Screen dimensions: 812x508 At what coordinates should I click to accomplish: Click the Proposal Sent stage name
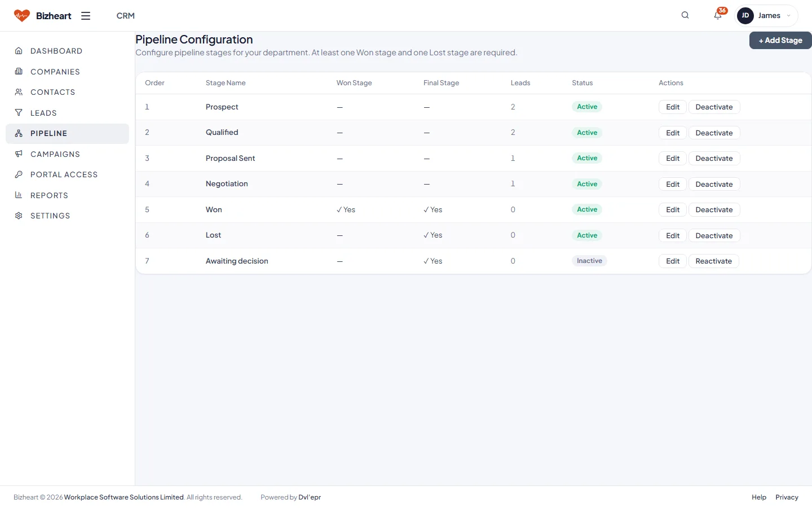pyautogui.click(x=230, y=158)
